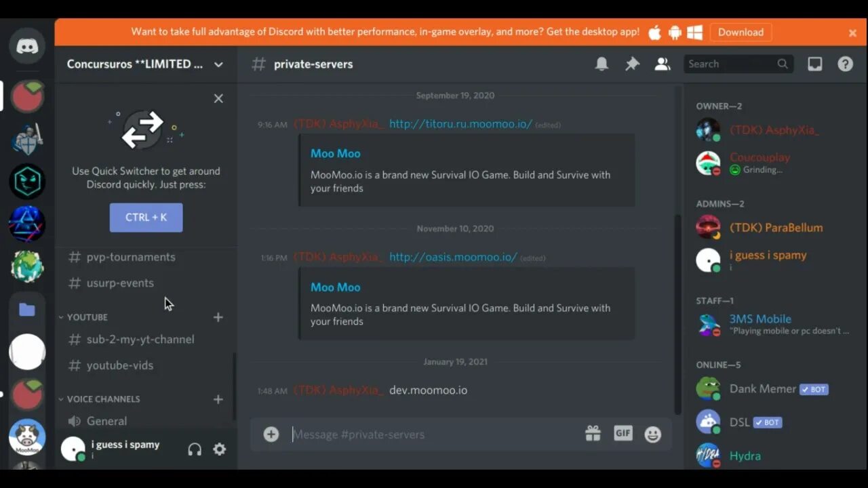The height and width of the screenshot is (488, 868).
Task: Click the second Moo Moo embed title
Action: 336,287
